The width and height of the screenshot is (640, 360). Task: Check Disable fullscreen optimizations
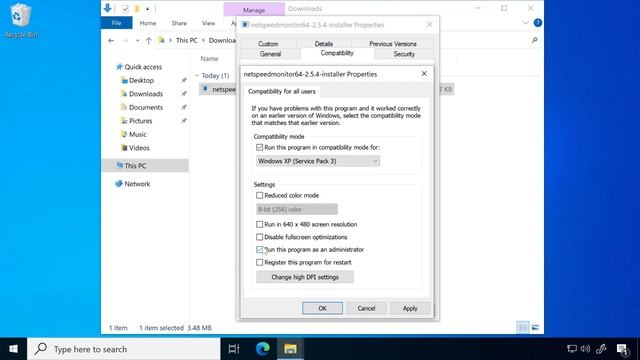(x=260, y=237)
